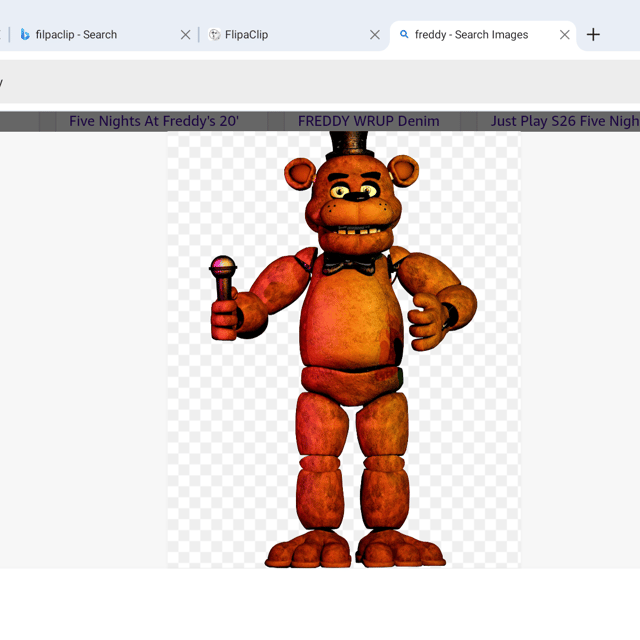640x640 pixels.
Task: Click Freddy's face in the picture
Action: [353, 204]
